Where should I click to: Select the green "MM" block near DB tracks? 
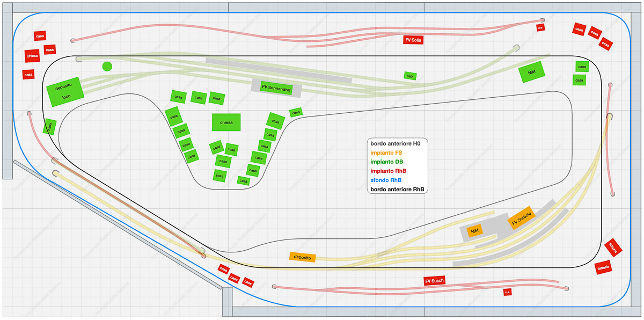click(x=532, y=72)
